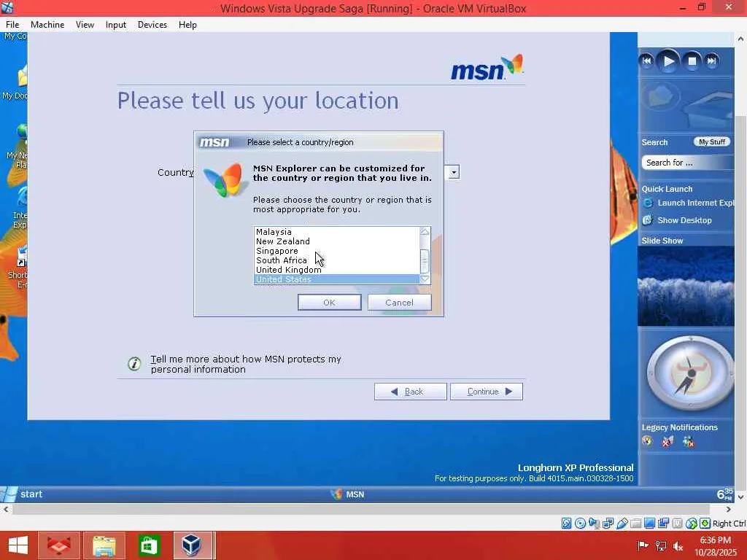Click VirtualBox display indicator icon
The image size is (747, 560).
(649, 524)
